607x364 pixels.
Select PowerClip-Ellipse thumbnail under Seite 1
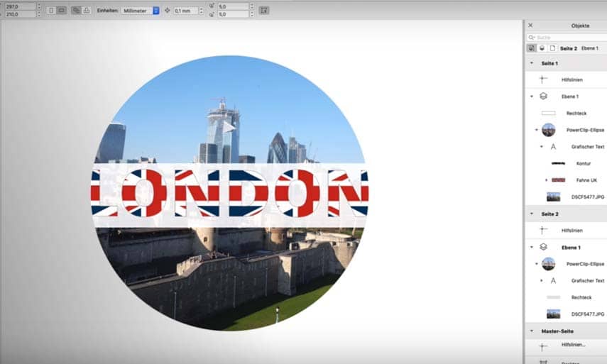click(548, 130)
